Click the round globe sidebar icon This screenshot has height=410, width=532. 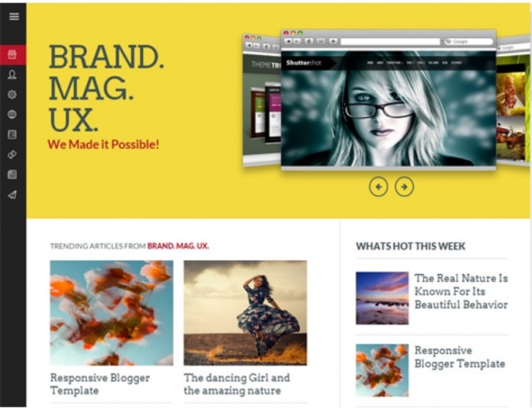(12, 114)
